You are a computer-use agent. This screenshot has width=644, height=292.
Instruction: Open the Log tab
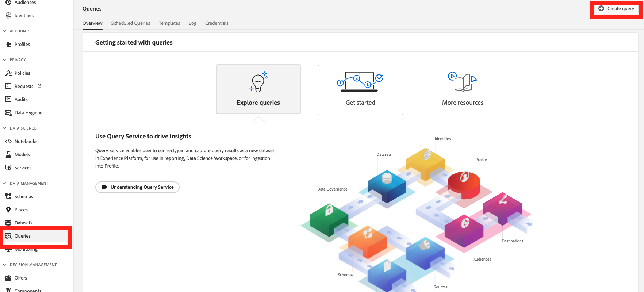click(192, 23)
